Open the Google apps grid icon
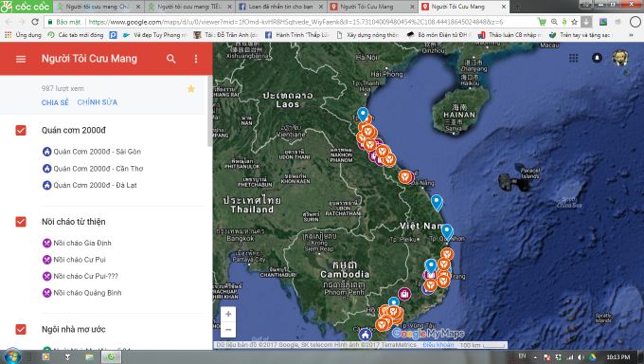 (573, 58)
